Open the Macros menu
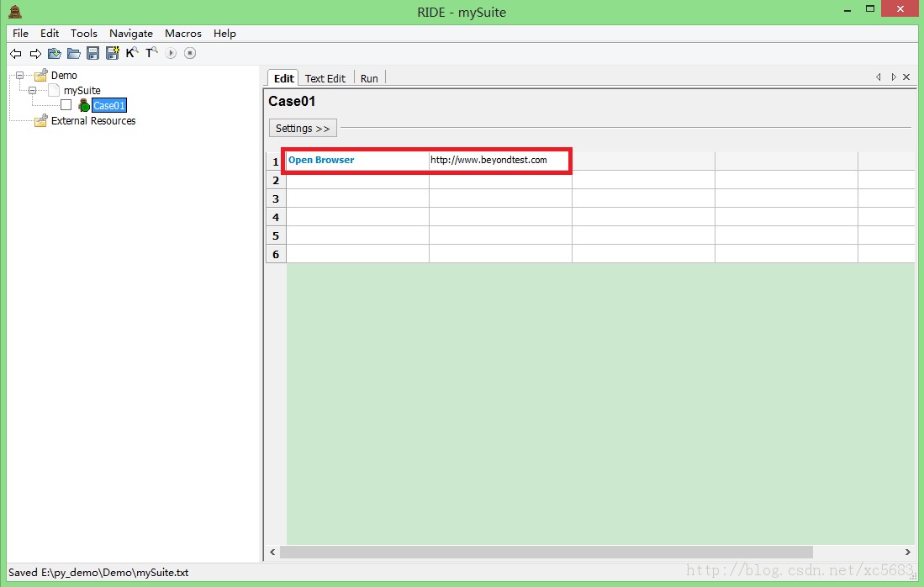The width and height of the screenshot is (924, 587). (x=182, y=34)
